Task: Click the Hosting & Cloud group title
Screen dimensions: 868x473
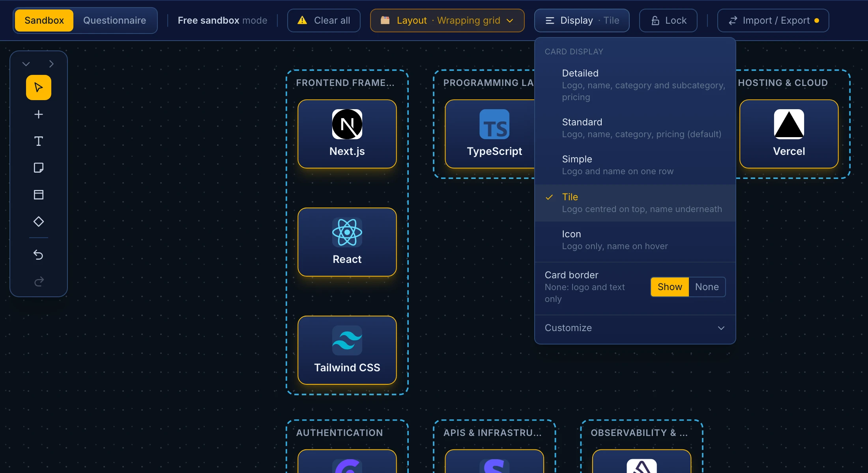Action: (783, 83)
